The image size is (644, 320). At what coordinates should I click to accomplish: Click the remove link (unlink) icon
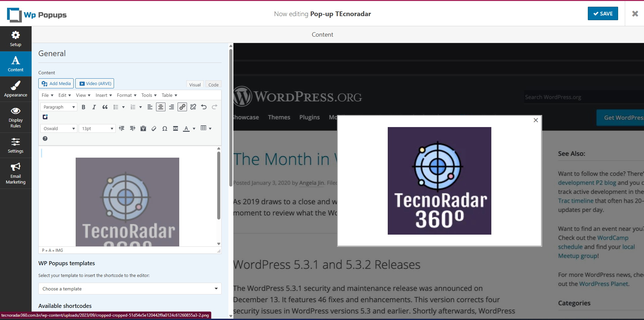coord(193,107)
